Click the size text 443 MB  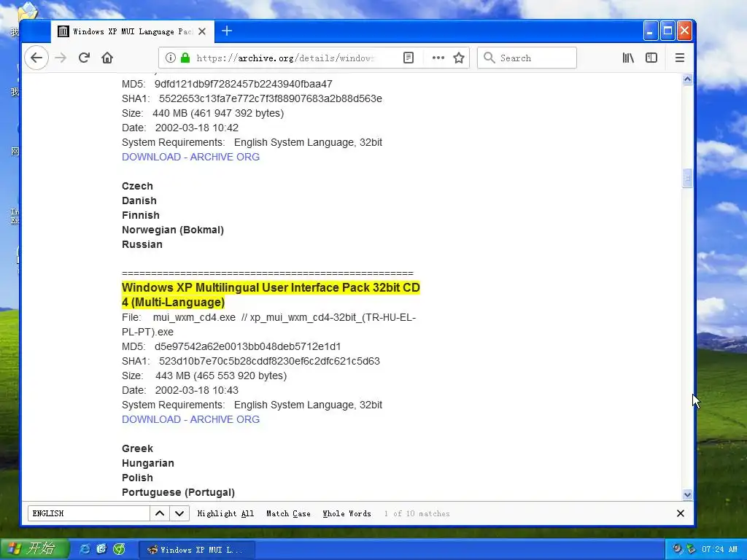[221, 376]
